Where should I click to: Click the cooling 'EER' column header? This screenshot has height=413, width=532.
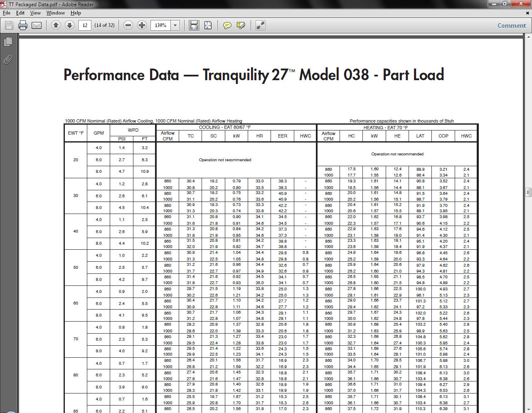pyautogui.click(x=282, y=136)
